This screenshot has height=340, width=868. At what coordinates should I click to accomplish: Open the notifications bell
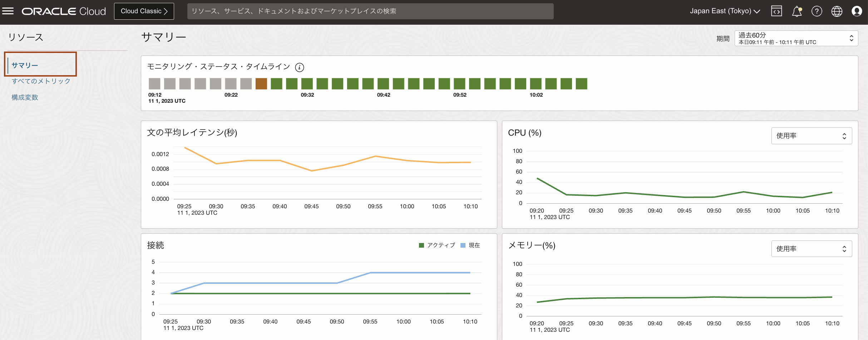[x=797, y=11]
